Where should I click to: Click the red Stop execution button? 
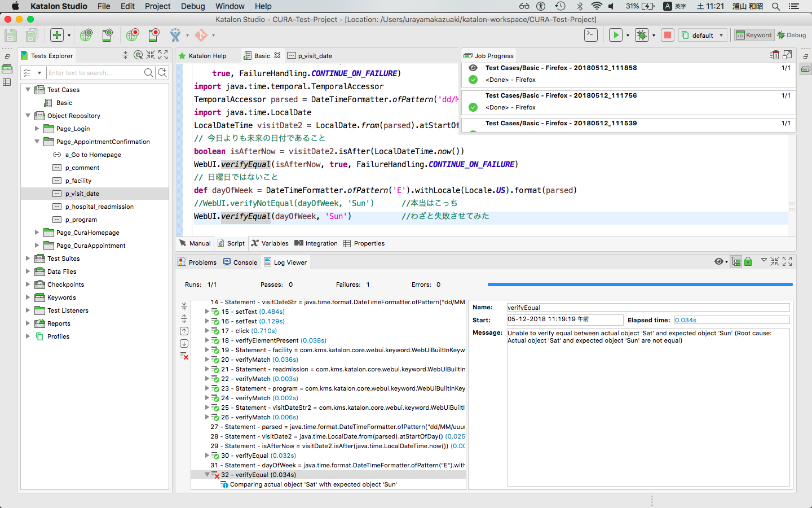point(667,35)
